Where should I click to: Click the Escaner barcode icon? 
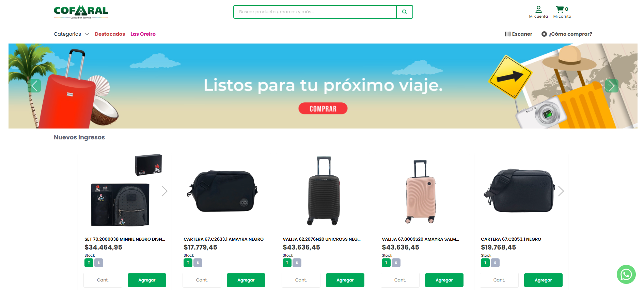(x=507, y=34)
